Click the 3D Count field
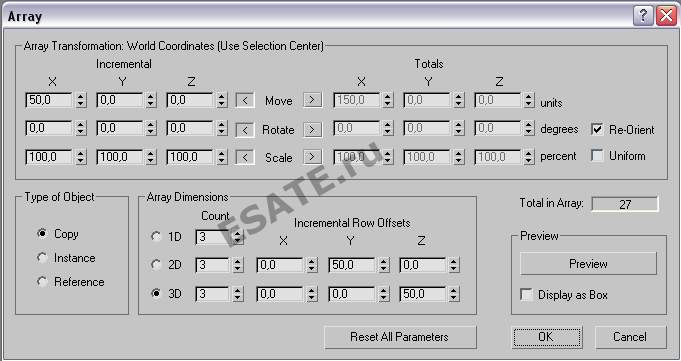Image resolution: width=681 pixels, height=361 pixels. tap(212, 294)
